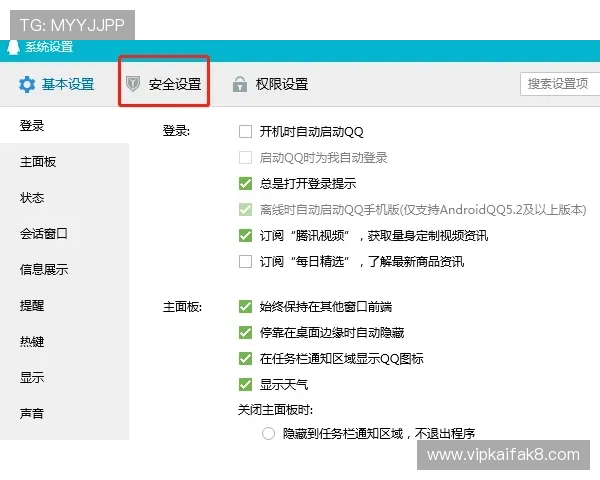Click the QQ penguin logo in title bar
The image size is (600, 480).
click(x=13, y=48)
